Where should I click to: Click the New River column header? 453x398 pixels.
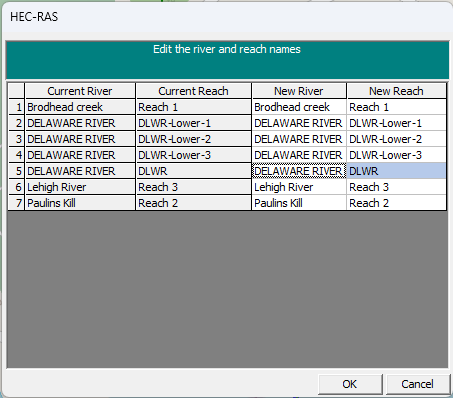click(299, 91)
